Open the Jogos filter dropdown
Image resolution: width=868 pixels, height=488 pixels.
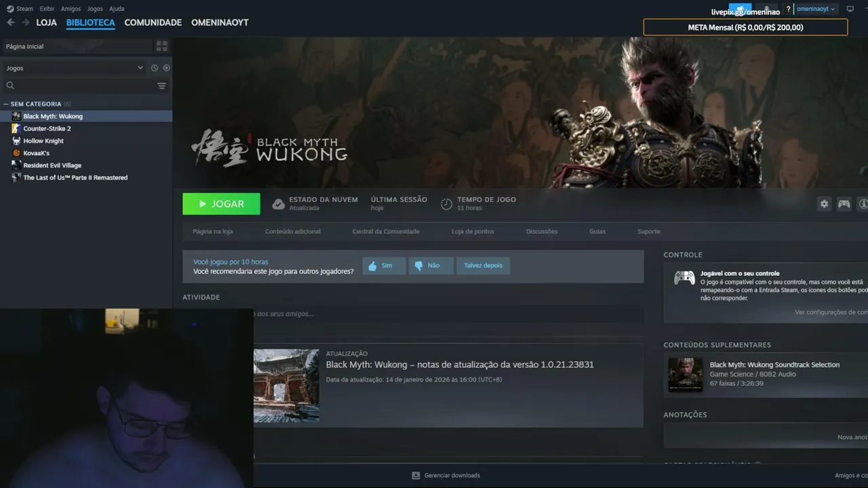click(75, 68)
